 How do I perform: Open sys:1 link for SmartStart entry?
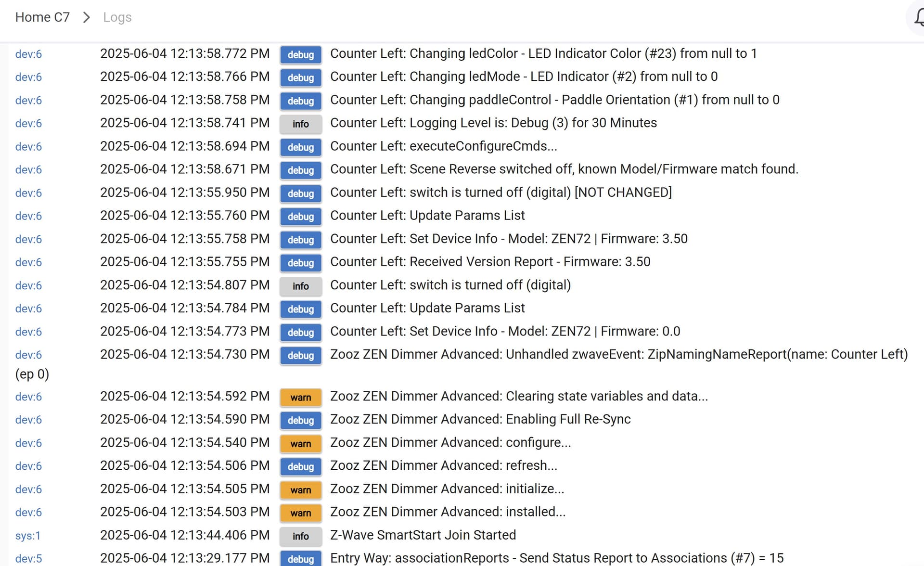tap(28, 536)
